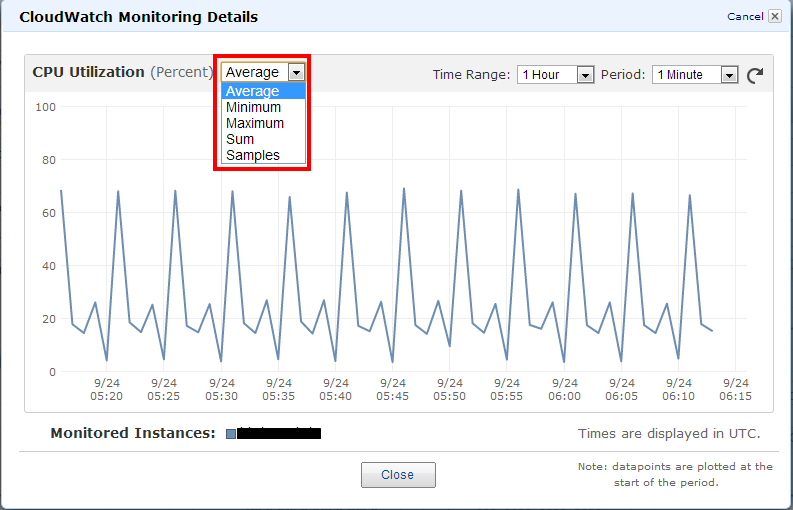The image size is (793, 510).
Task: Click the 9/24 05:20 axis label
Action: (106, 390)
